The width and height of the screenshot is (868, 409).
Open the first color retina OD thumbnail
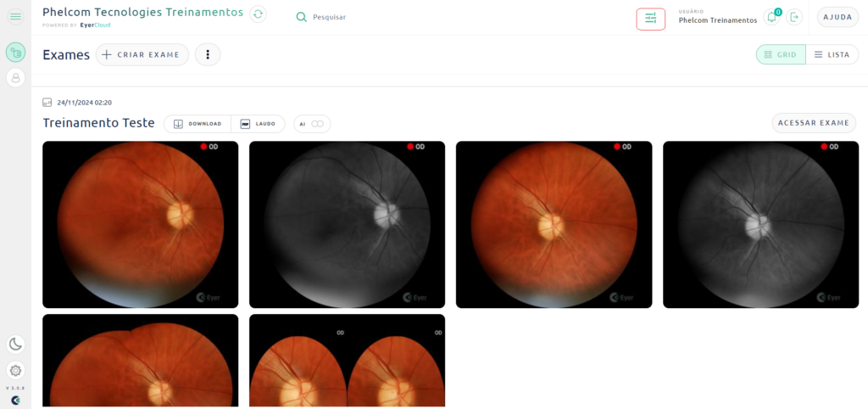[141, 225]
